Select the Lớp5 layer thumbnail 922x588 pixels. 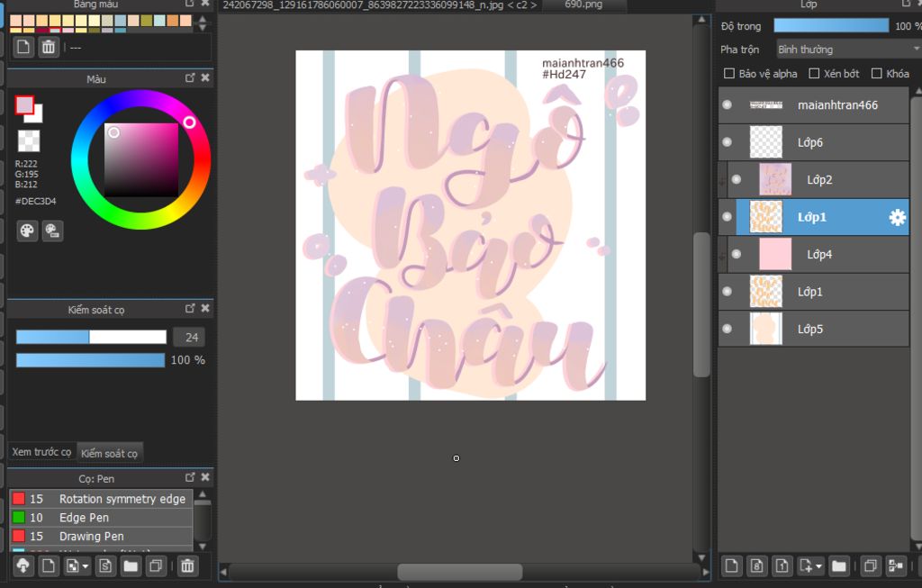[x=765, y=328]
